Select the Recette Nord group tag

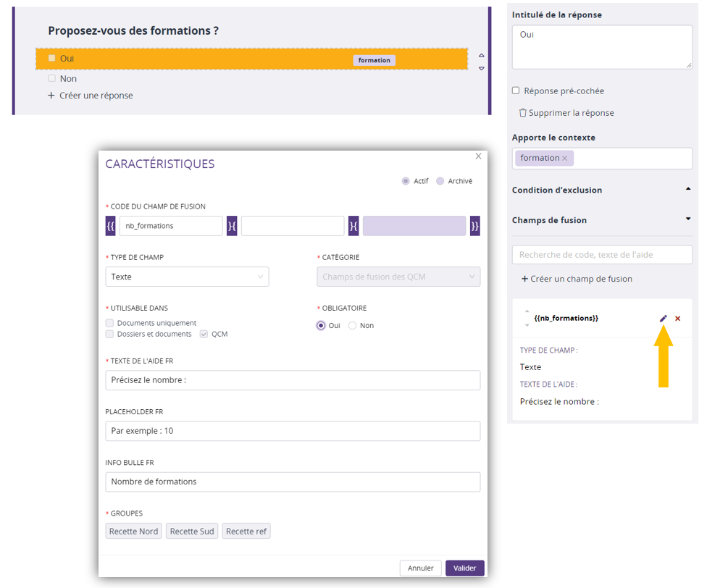click(133, 532)
